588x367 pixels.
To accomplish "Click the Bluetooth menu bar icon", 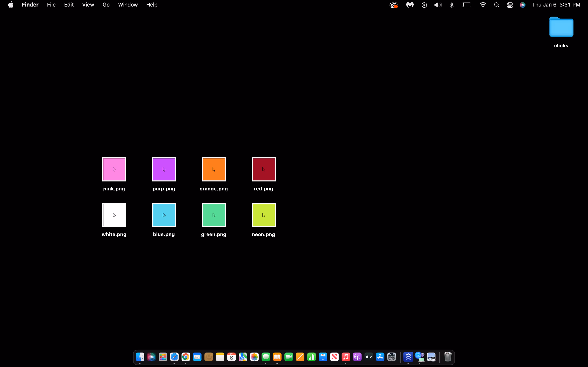I will point(452,5).
